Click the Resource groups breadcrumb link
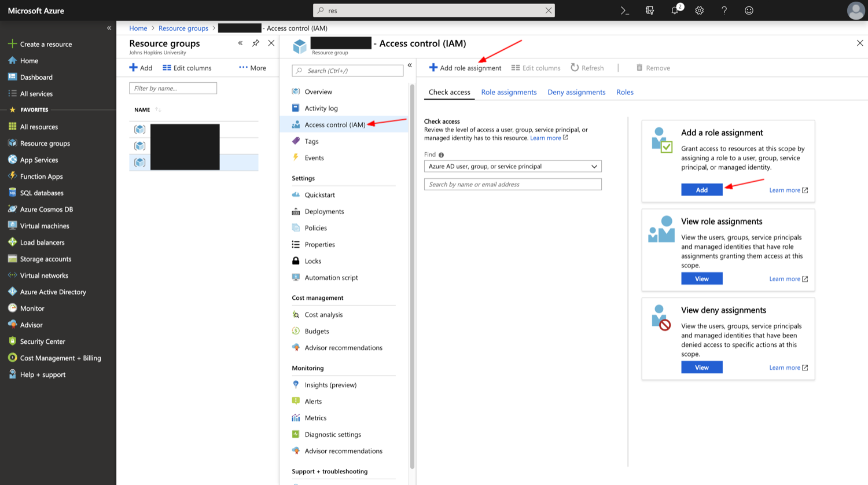 [x=183, y=28]
